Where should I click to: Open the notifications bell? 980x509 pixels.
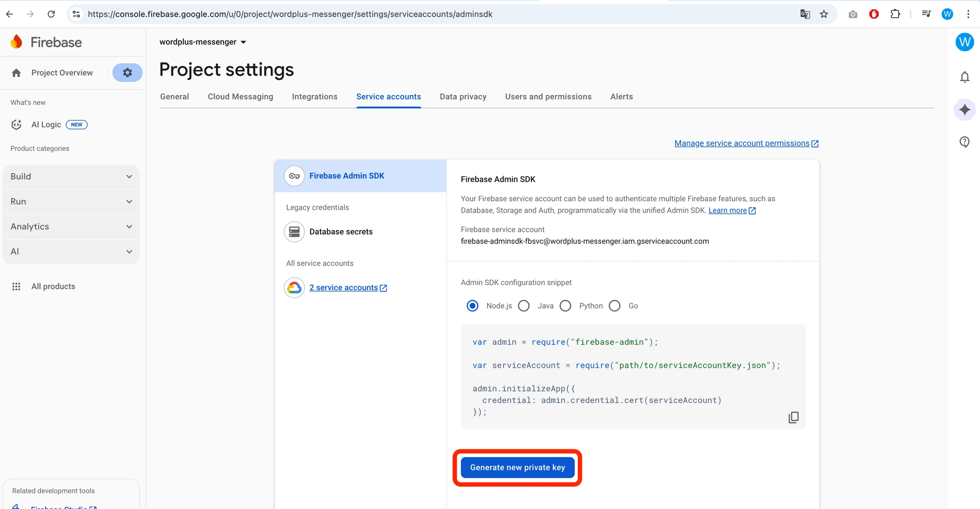pyautogui.click(x=964, y=77)
